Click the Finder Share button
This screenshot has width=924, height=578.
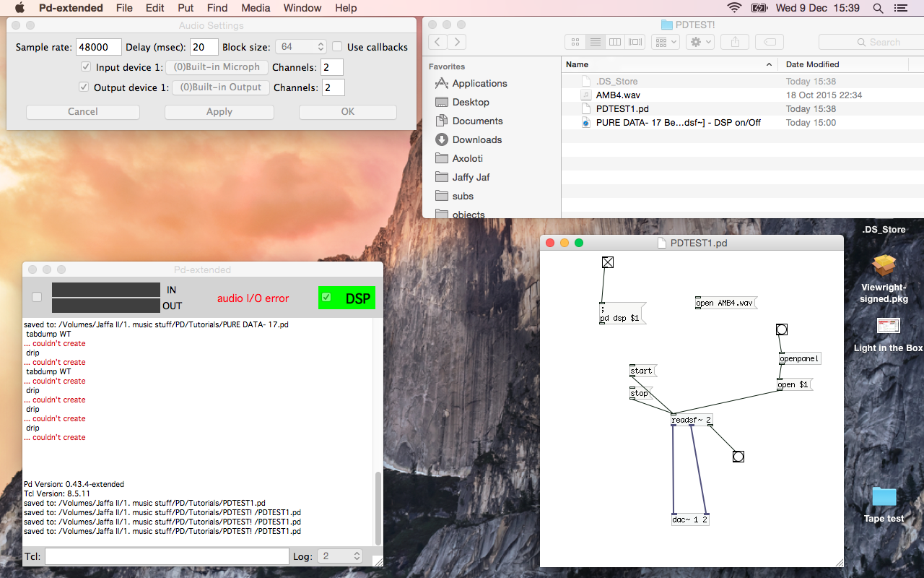[735, 42]
